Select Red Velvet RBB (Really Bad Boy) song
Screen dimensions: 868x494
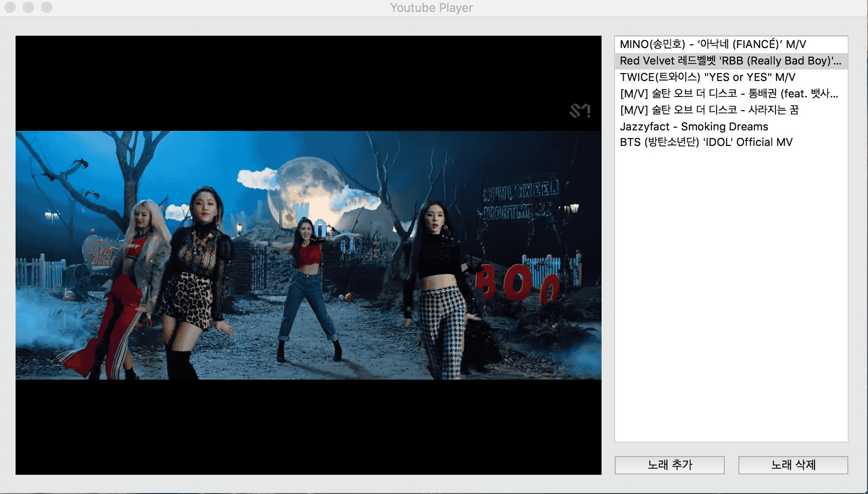coord(731,61)
